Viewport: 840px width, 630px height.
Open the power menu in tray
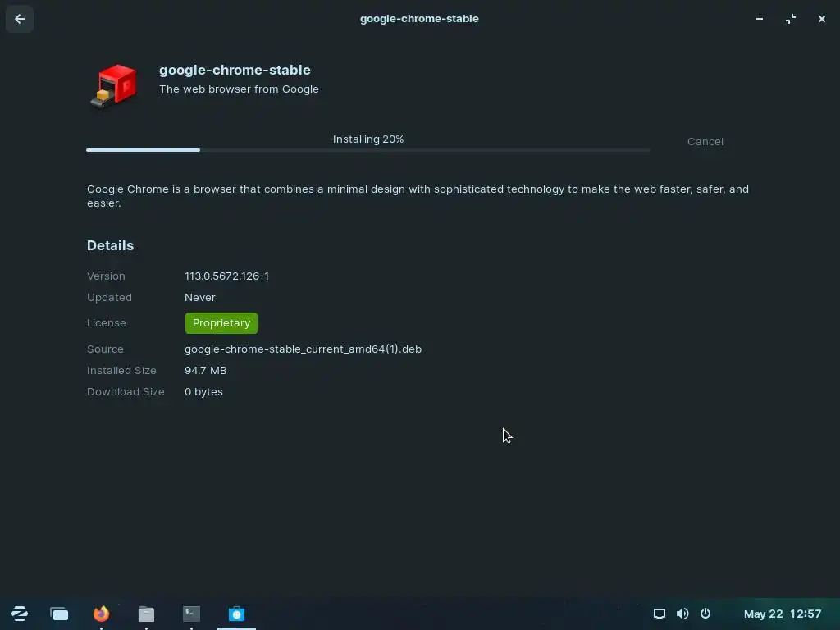pyautogui.click(x=705, y=614)
